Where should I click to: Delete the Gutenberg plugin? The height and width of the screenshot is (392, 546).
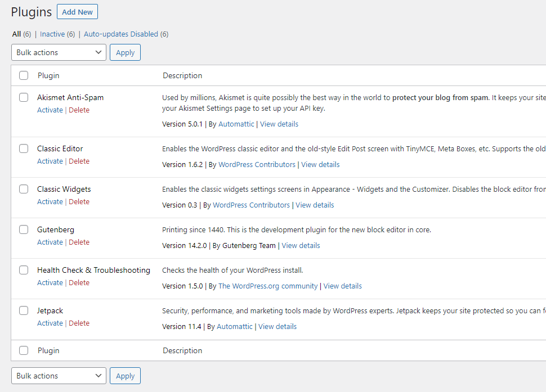point(79,242)
